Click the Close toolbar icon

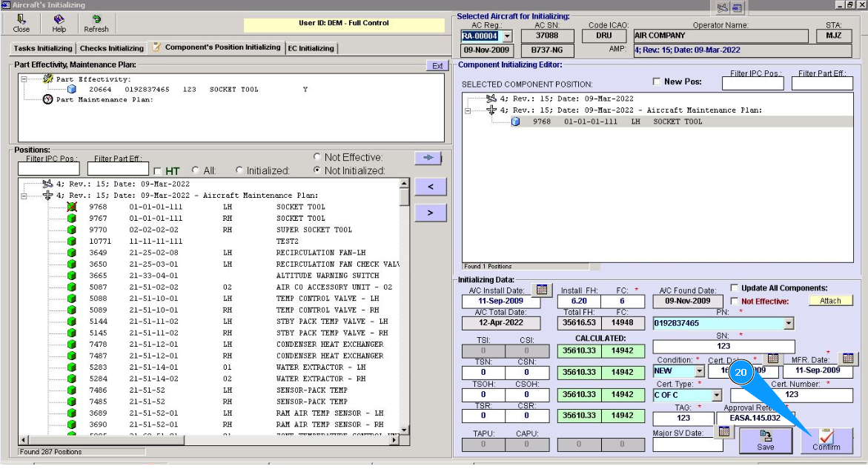(x=21, y=20)
